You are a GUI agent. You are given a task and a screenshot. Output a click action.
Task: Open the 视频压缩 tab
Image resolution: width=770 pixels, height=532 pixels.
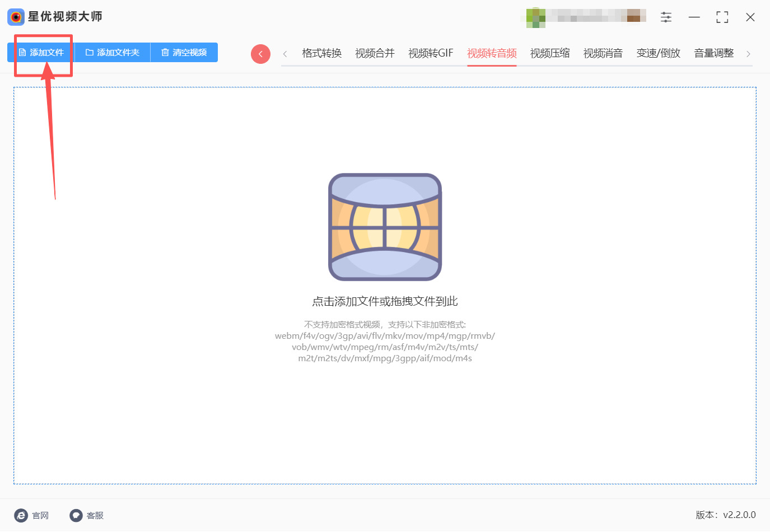(550, 53)
